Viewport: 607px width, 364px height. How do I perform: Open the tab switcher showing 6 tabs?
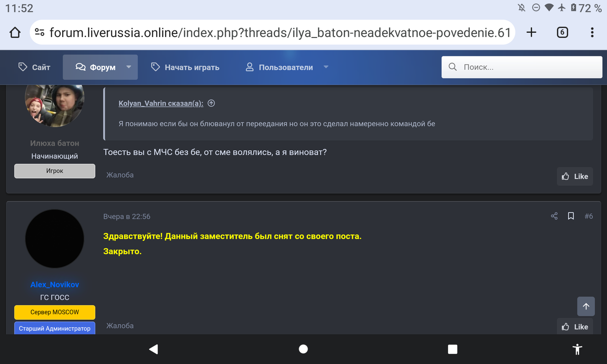562,32
